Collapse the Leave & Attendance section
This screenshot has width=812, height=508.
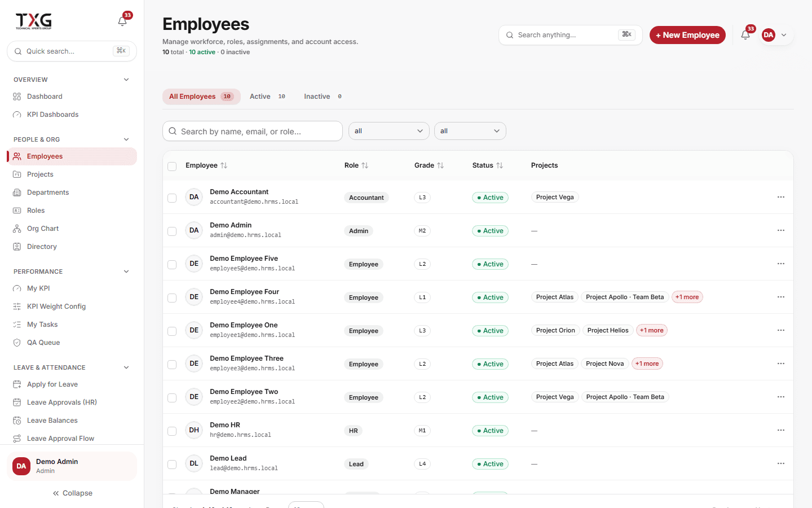coord(126,367)
